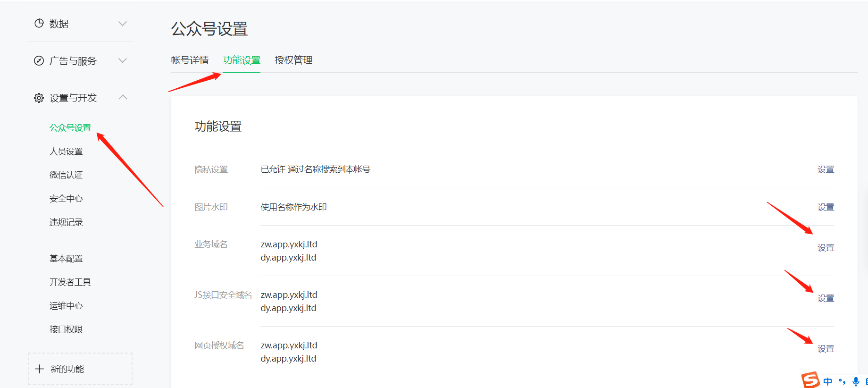Open 人员设置 in the sidebar
The height and width of the screenshot is (388, 868).
point(66,151)
